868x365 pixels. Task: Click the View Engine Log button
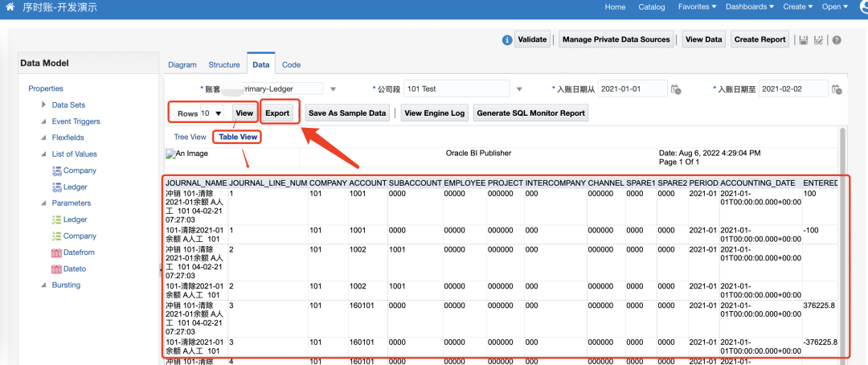coord(435,113)
